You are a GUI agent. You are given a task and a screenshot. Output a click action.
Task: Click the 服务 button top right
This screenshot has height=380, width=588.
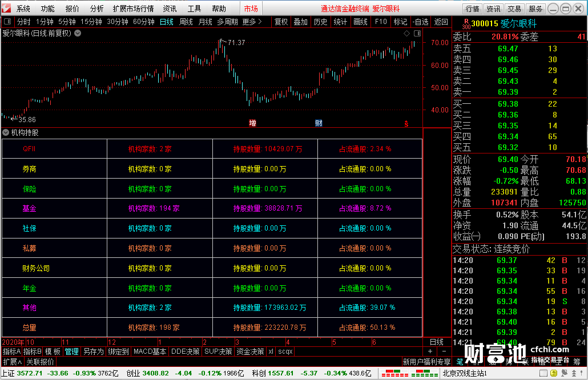[535, 9]
